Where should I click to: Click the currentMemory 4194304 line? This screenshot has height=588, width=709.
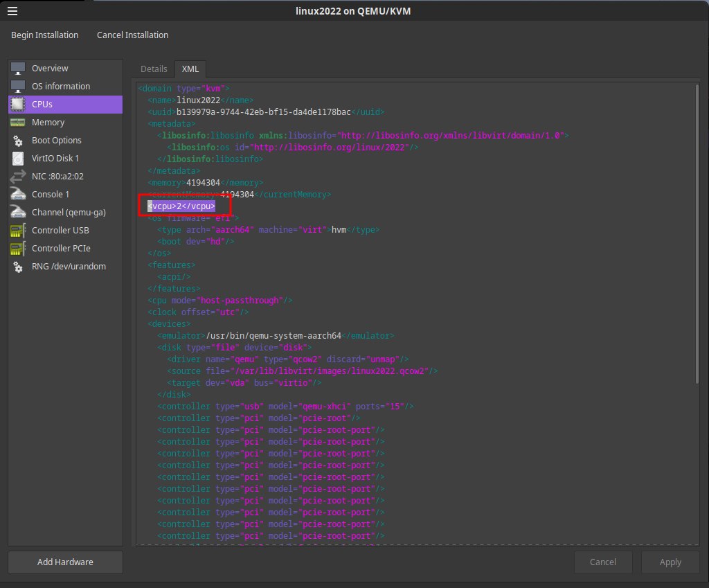(x=239, y=194)
